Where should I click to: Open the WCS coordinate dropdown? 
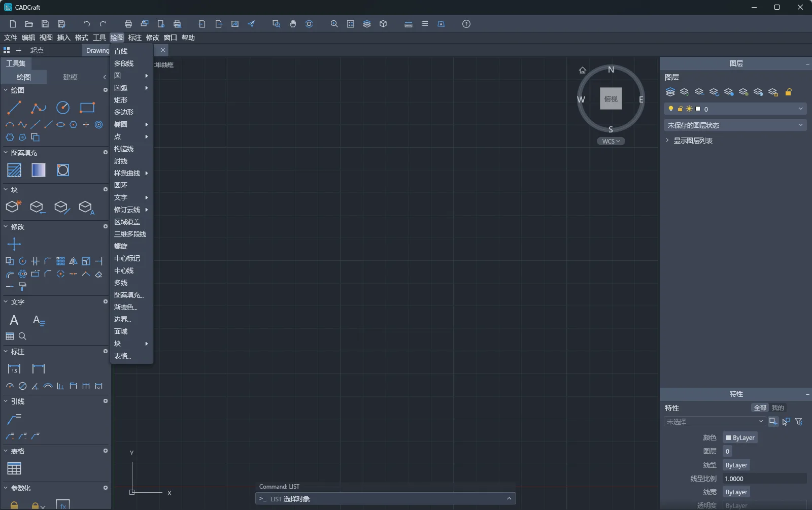611,141
